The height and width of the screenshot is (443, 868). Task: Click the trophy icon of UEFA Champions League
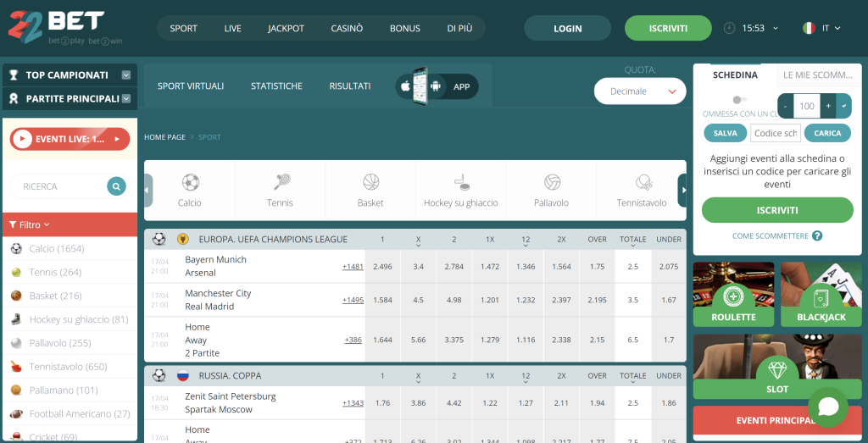pyautogui.click(x=181, y=240)
